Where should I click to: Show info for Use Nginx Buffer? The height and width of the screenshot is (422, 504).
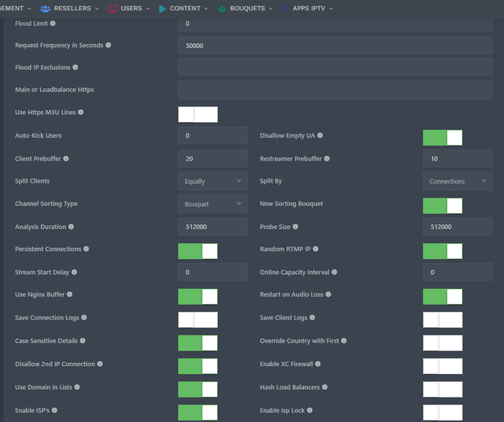tap(69, 294)
